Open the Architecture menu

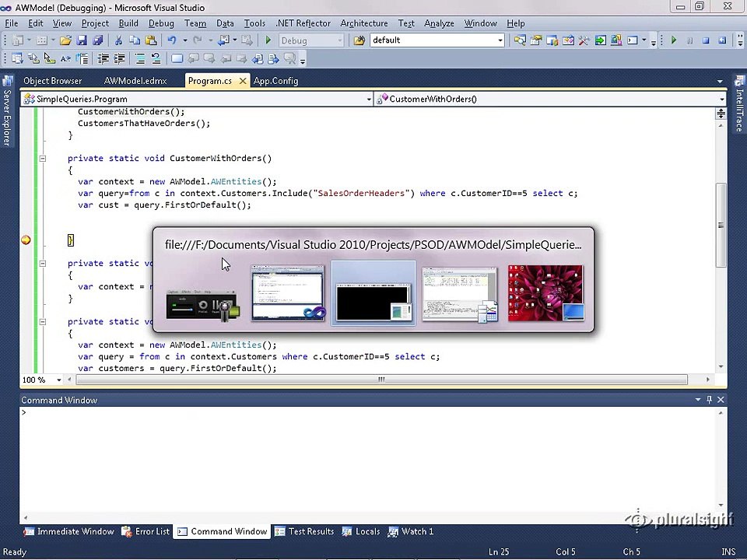364,23
